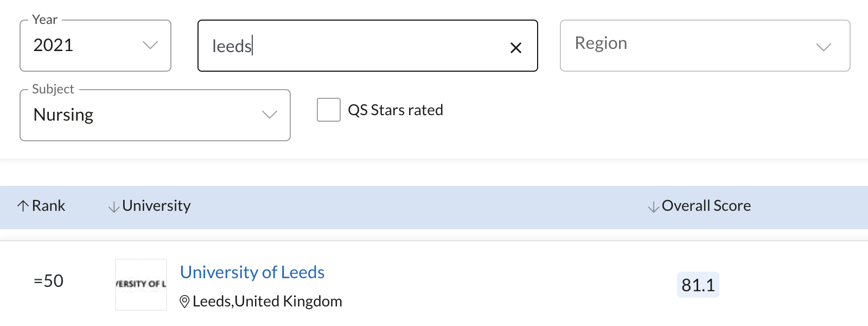
Task: Click the "Leeds,United Kingdom" location text
Action: coord(267,302)
